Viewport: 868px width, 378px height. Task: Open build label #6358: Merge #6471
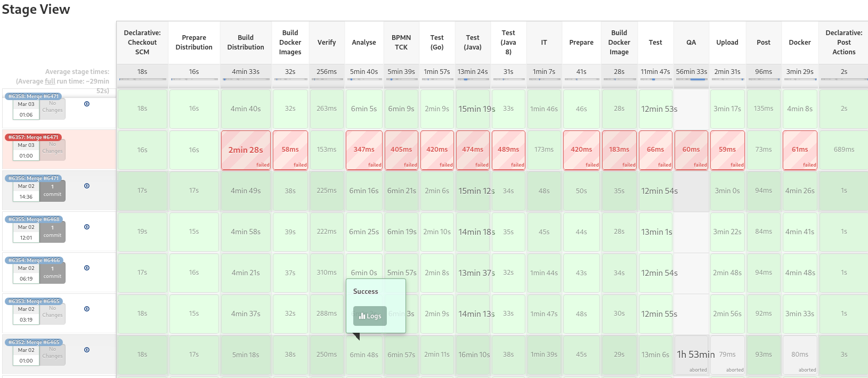pos(34,96)
